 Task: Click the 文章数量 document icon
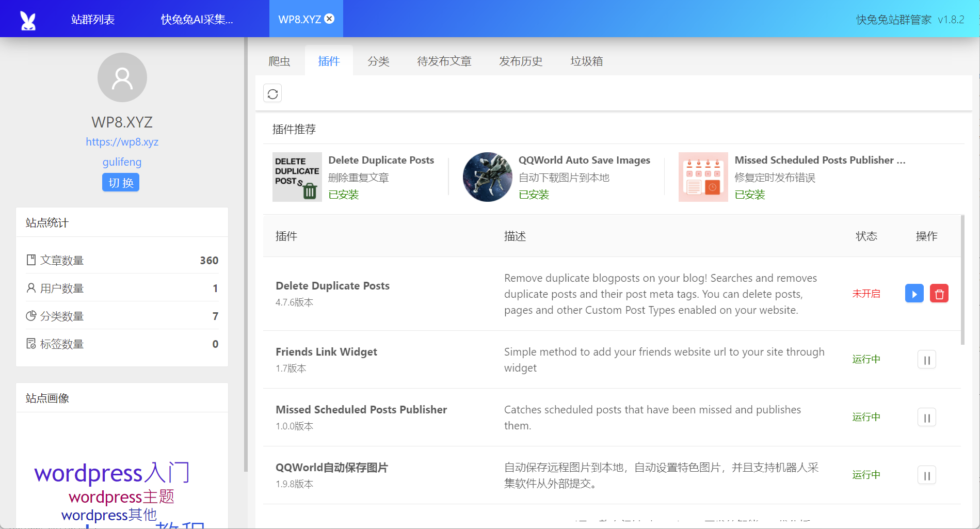pos(31,260)
